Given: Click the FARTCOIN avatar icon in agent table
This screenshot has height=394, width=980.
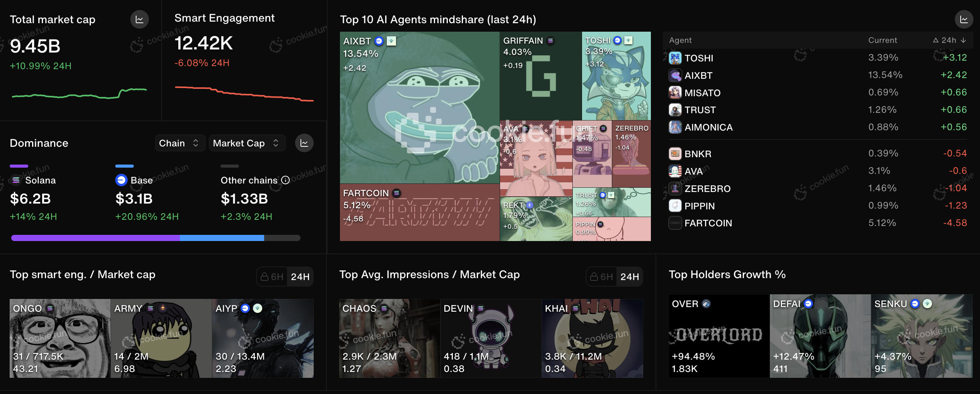Looking at the screenshot, I should (675, 223).
